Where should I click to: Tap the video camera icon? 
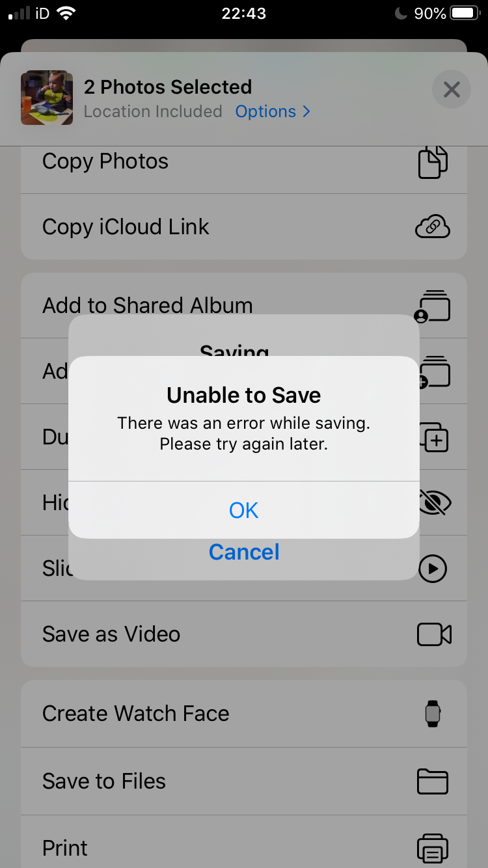tap(434, 634)
